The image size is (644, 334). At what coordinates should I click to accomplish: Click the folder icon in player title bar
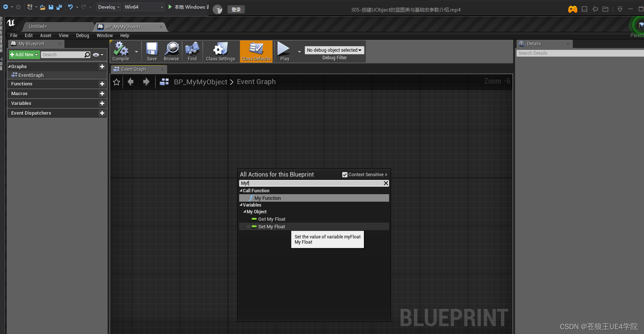tap(605, 9)
